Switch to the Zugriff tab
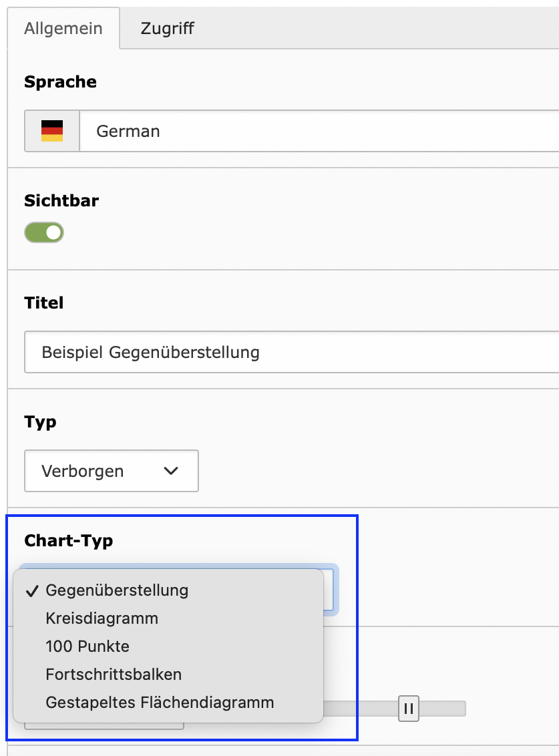This screenshot has width=559, height=756. pos(167,29)
